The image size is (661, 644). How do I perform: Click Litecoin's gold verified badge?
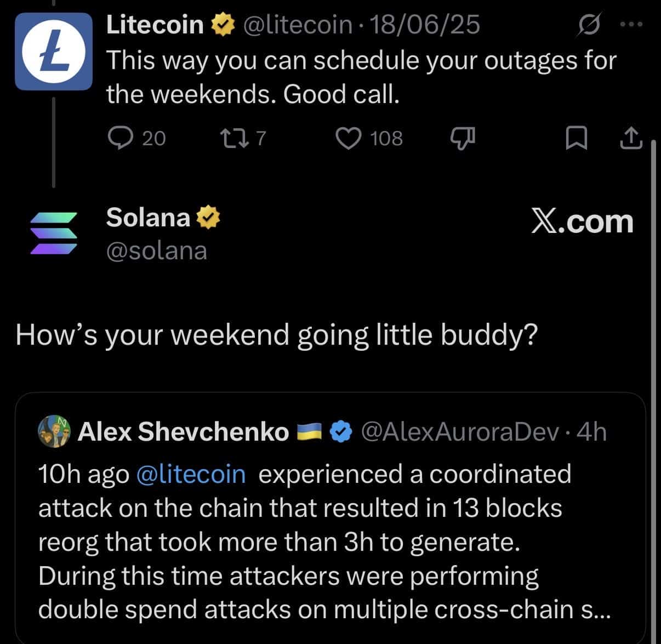point(223,24)
